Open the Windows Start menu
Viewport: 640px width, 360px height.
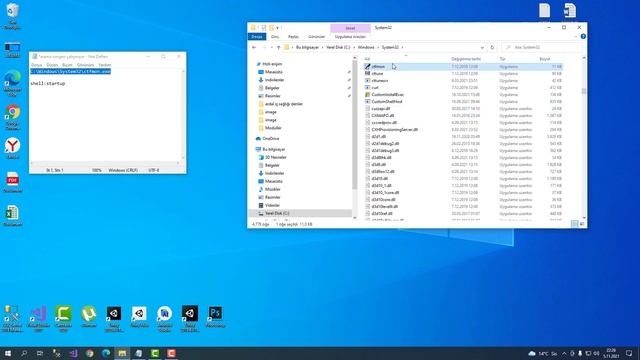[8, 353]
